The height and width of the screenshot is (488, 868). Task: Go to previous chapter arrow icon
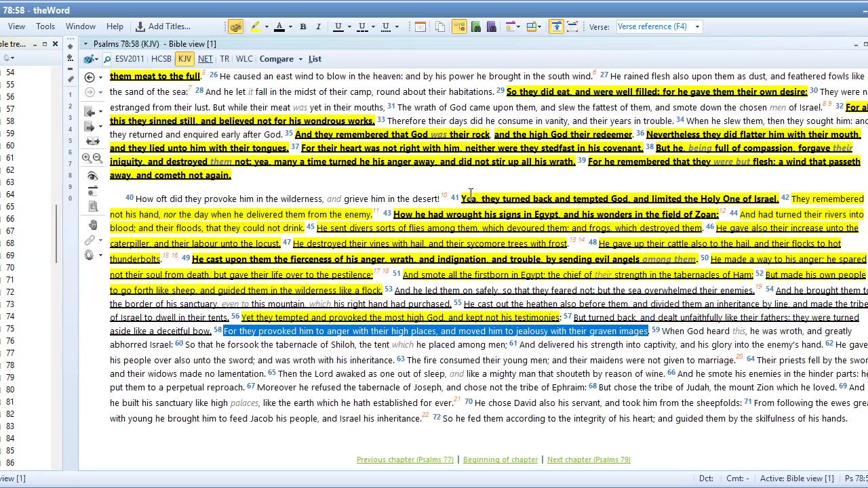pos(90,110)
